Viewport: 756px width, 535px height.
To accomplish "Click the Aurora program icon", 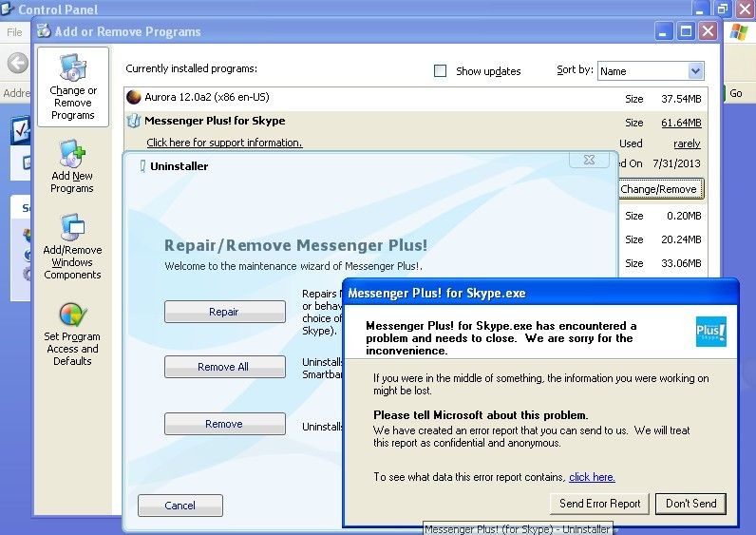I will 133,97.
